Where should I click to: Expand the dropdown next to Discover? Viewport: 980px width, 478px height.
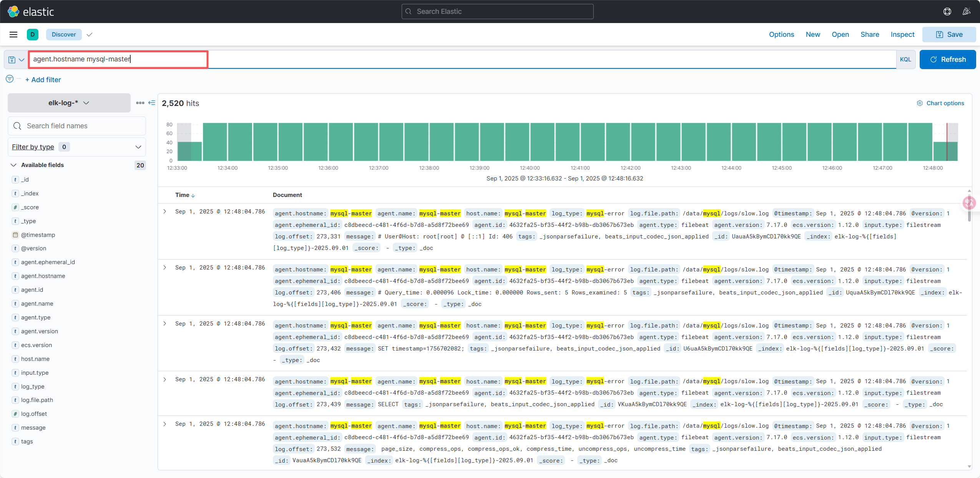pos(90,35)
